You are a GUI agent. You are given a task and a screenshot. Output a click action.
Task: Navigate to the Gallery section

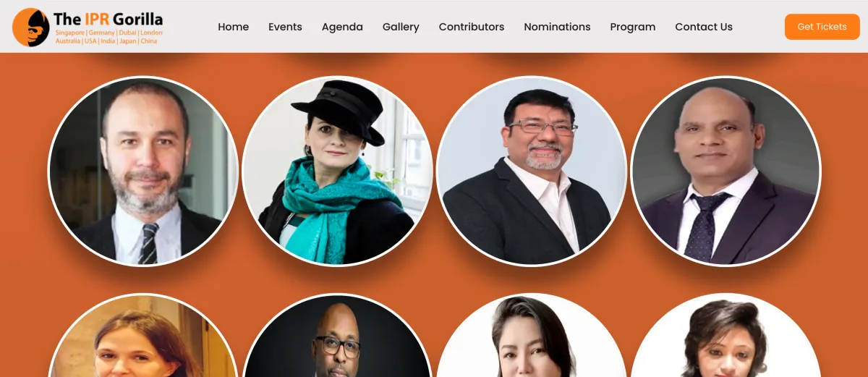[x=401, y=27]
